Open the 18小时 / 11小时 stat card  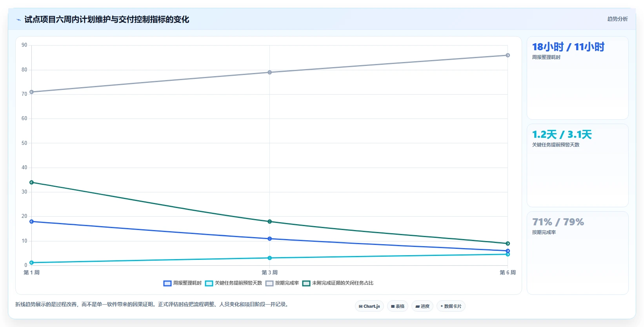(x=577, y=78)
